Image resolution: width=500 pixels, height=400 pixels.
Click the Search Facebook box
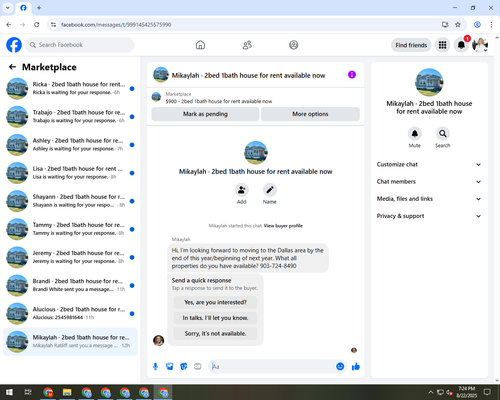80,45
